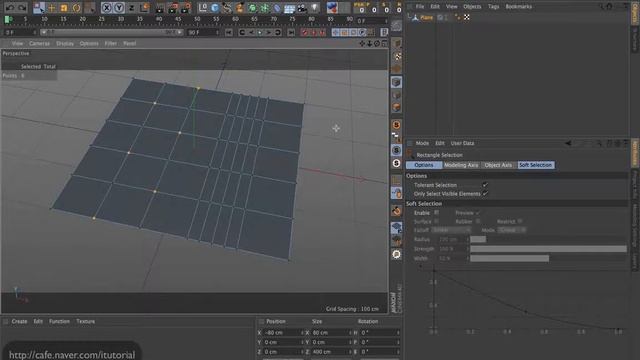Open the viewport Display menu
This screenshot has width=640, height=360.
point(65,43)
